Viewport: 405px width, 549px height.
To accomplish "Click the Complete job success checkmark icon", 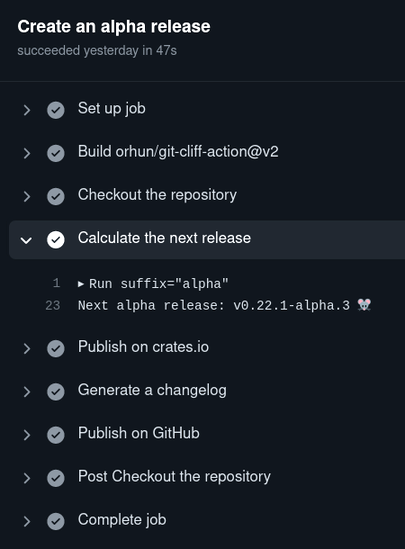I will (56, 521).
